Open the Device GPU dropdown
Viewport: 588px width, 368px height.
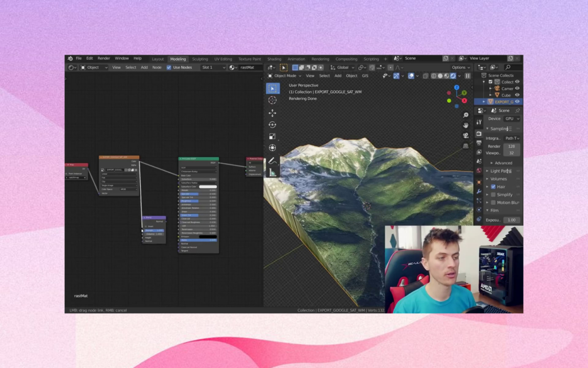click(x=512, y=118)
